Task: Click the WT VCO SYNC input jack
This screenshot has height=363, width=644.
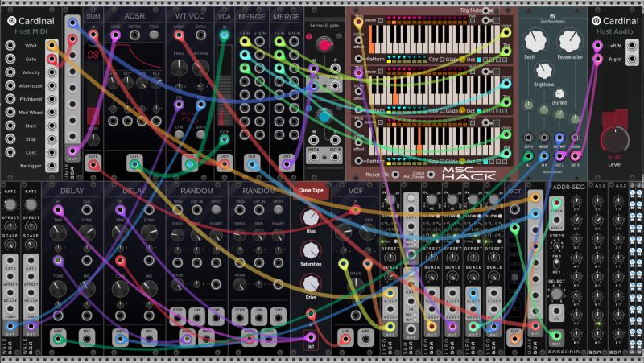Action: [200, 35]
